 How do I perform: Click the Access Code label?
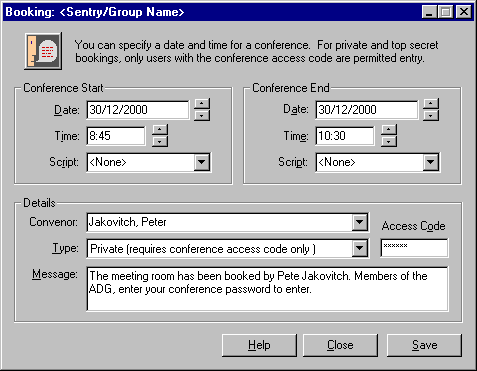pos(414,226)
